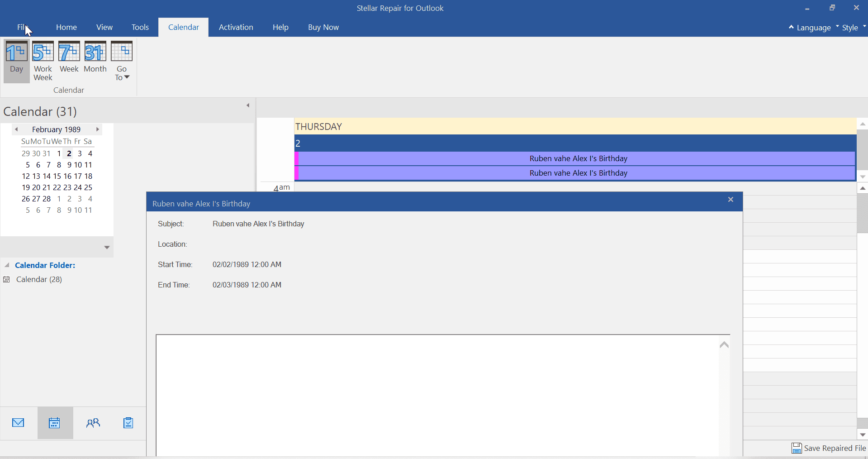Click Save Repaired File

tap(829, 448)
